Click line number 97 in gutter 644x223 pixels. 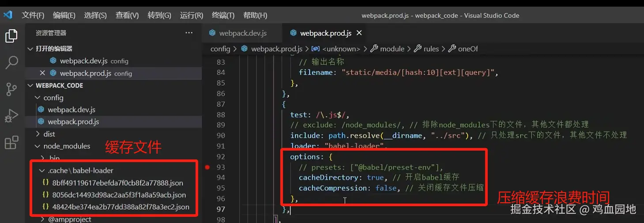pyautogui.click(x=221, y=209)
